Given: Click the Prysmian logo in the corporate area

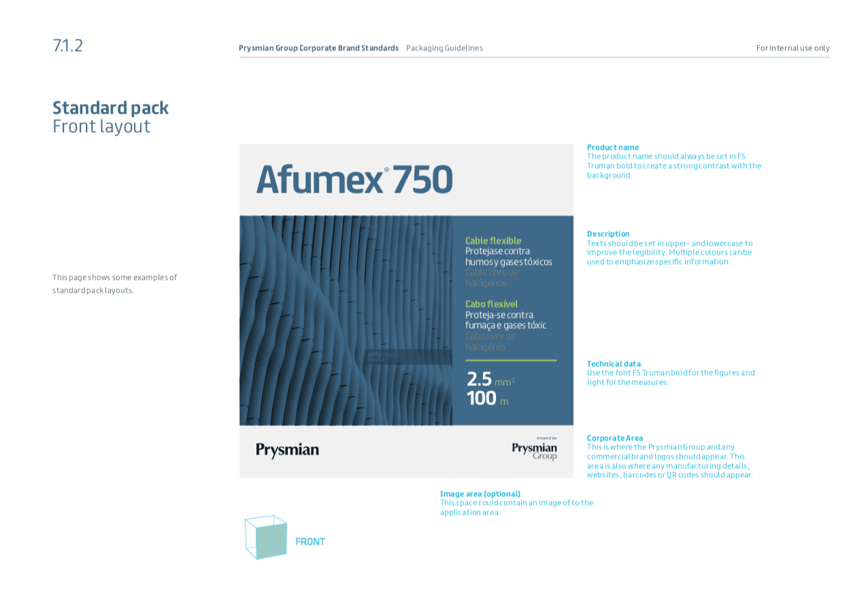Looking at the screenshot, I should tap(287, 450).
